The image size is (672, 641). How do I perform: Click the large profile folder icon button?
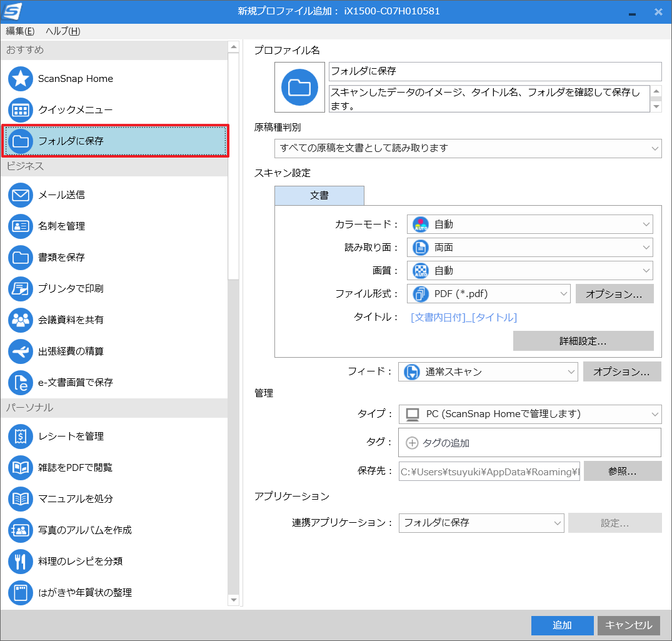(299, 87)
